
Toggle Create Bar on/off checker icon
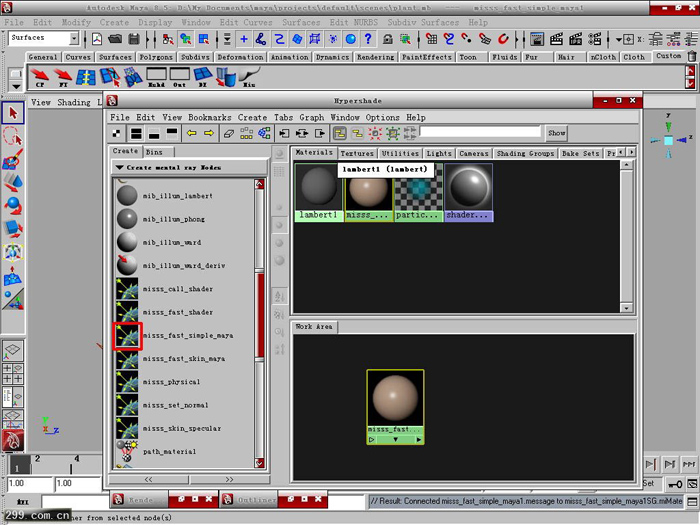(x=116, y=133)
